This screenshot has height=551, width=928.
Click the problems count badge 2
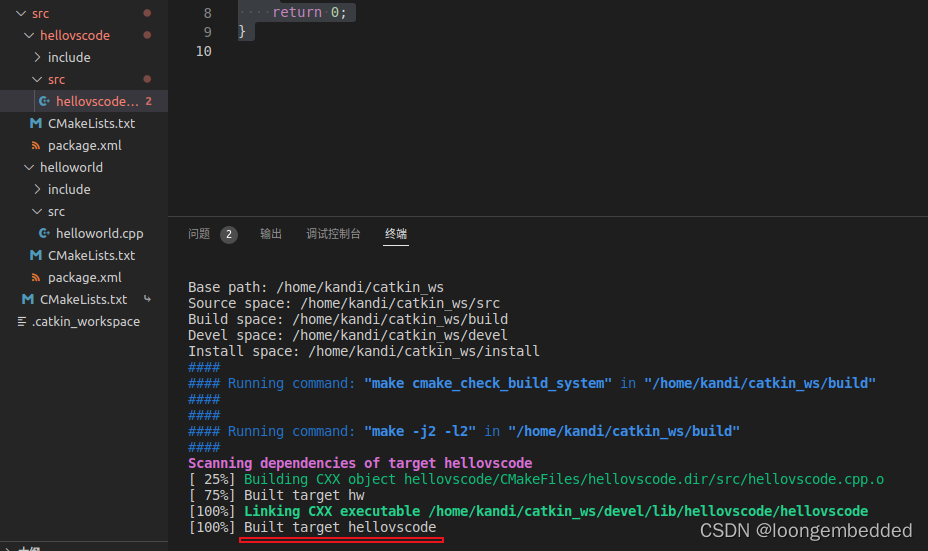229,234
